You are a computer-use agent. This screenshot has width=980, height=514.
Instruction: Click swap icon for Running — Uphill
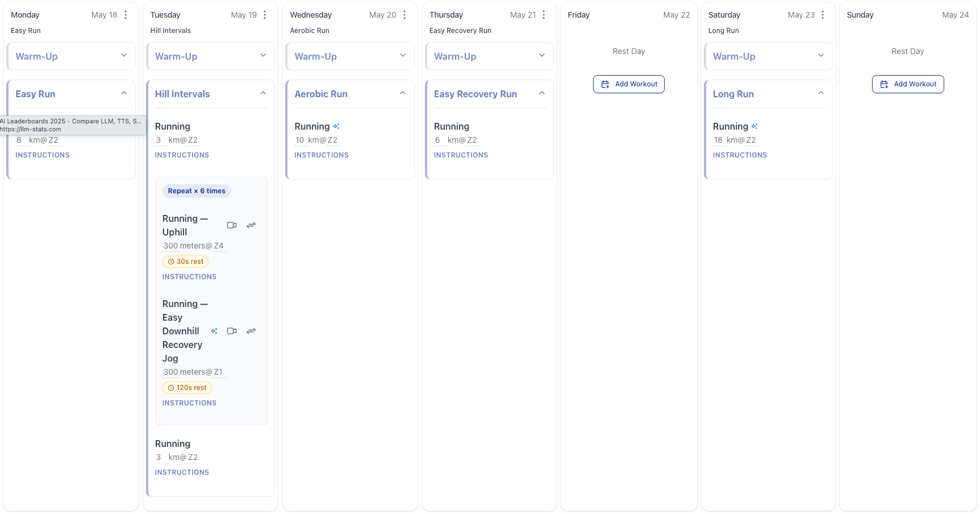pos(251,225)
